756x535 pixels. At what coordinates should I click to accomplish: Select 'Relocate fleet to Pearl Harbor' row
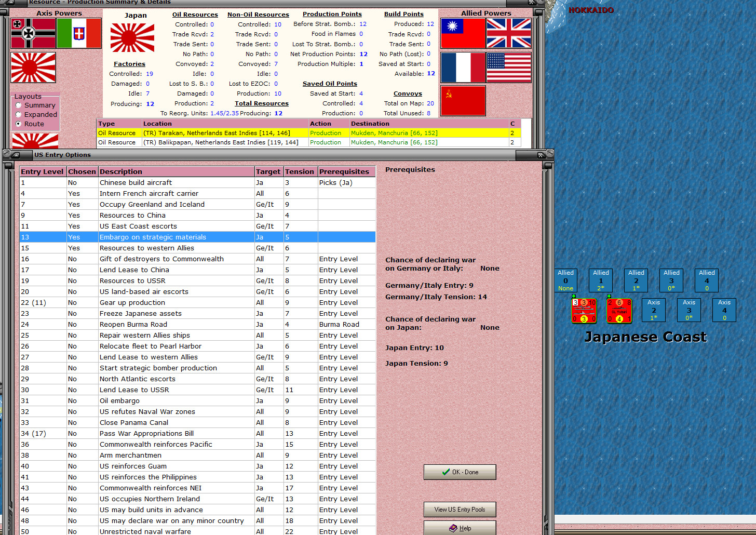197,346
